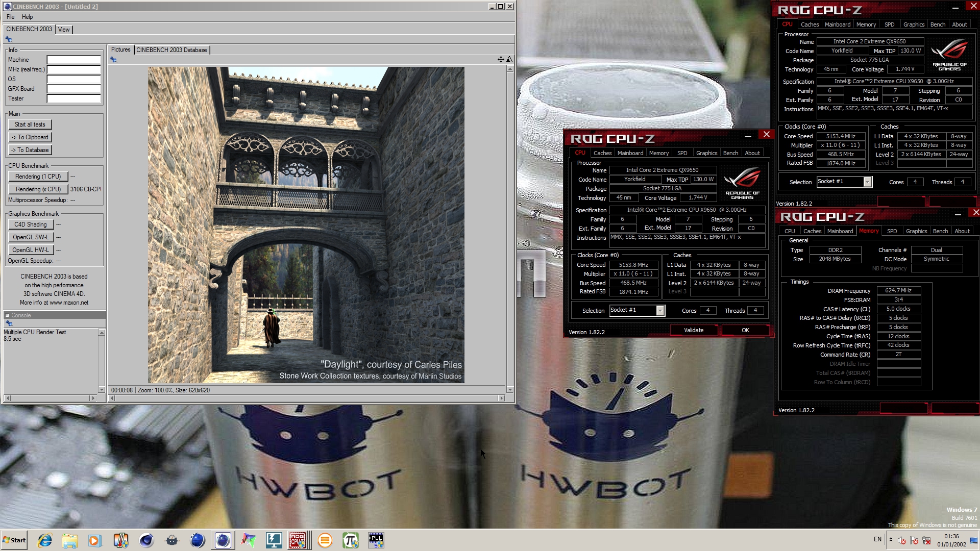Click the MHz (real freq.) input field
Image resolution: width=980 pixels, height=551 pixels.
(73, 69)
